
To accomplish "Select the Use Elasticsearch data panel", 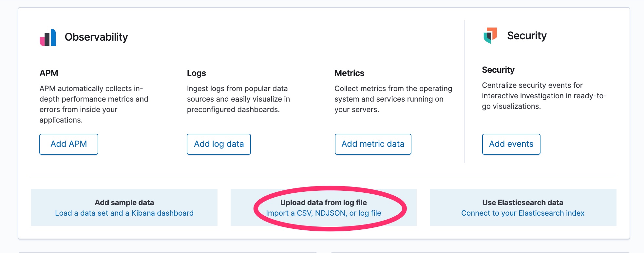I will tap(522, 207).
